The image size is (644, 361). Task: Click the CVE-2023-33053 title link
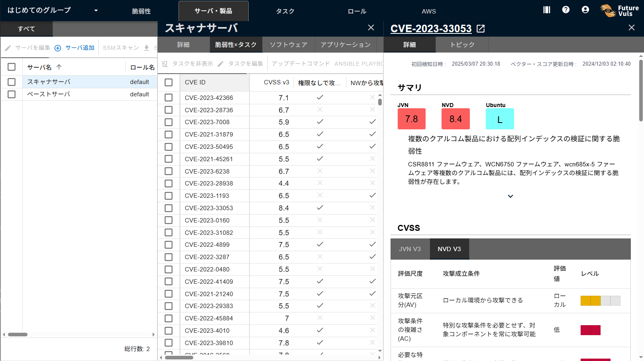click(x=431, y=29)
